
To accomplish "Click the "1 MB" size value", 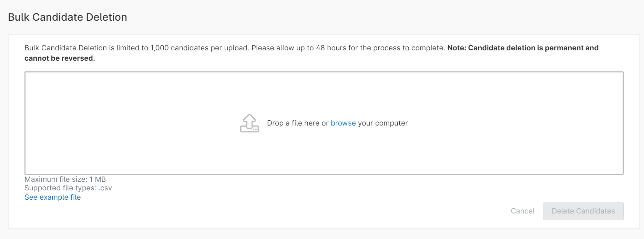I will click(x=98, y=179).
